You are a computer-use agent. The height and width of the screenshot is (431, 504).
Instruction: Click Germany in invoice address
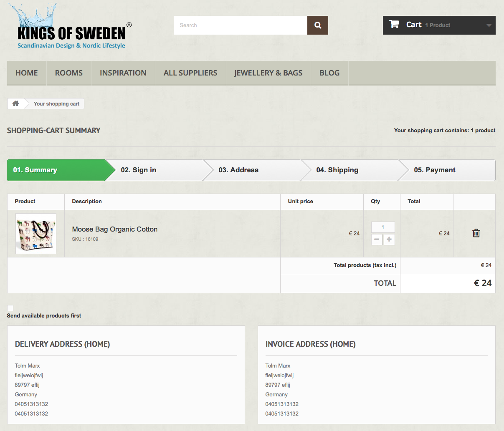[276, 394]
